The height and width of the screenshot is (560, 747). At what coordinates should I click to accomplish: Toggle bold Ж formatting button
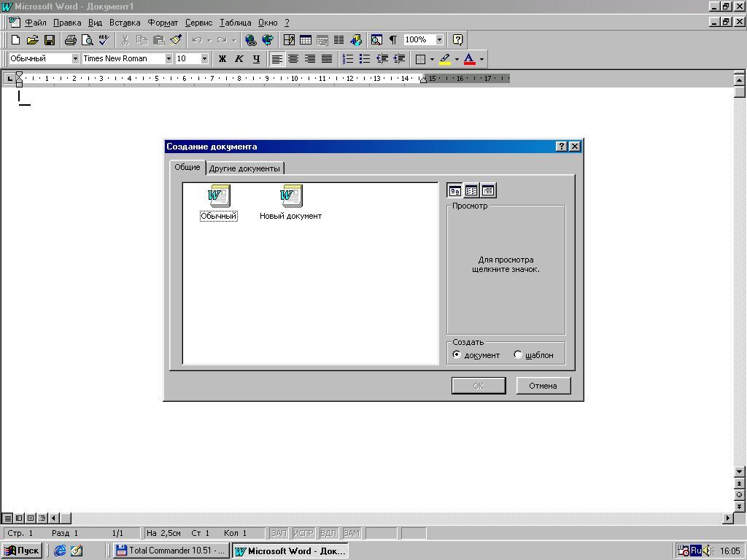click(222, 58)
